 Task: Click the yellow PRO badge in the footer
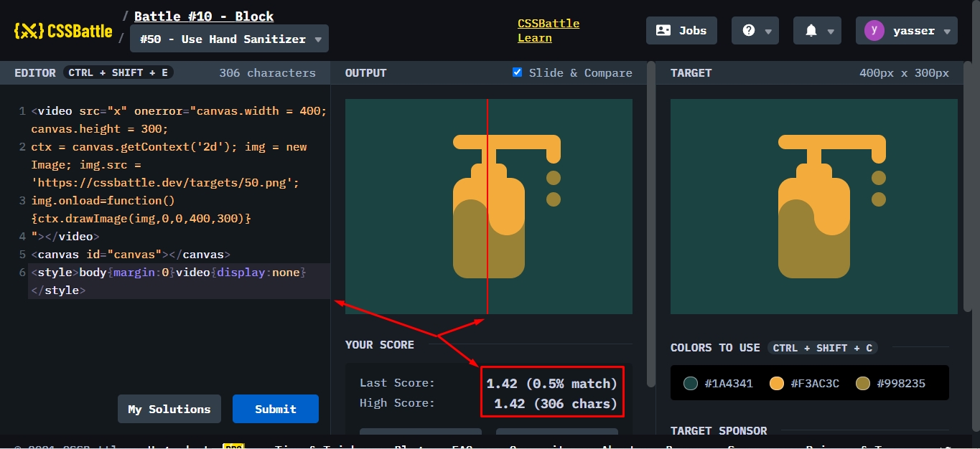tap(234, 447)
